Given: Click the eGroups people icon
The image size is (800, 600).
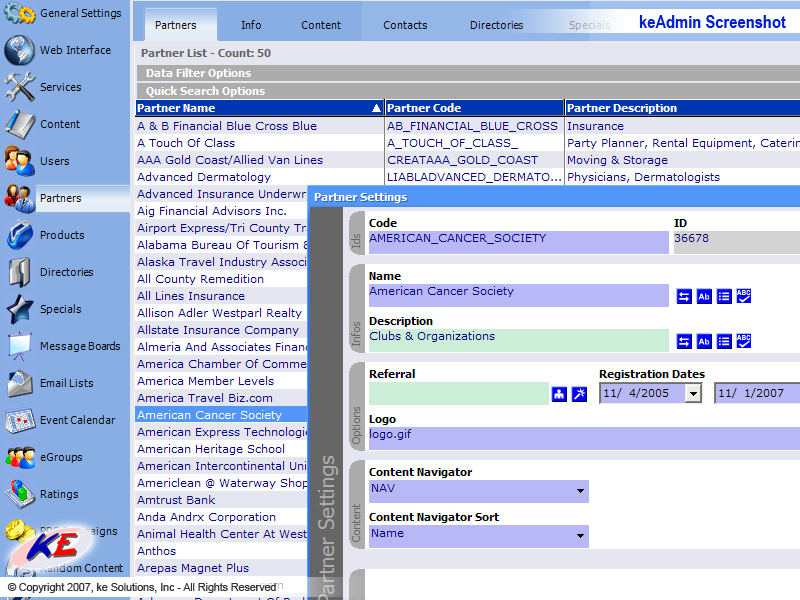Looking at the screenshot, I should point(19,457).
